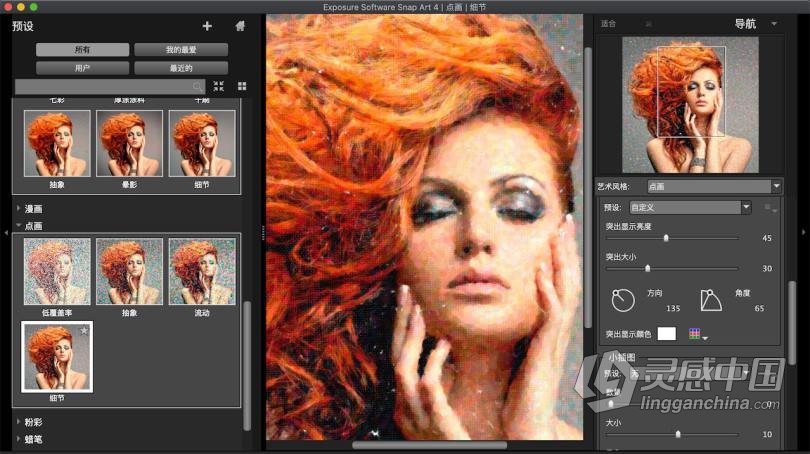Select the 抽象 preset in top row

(57, 144)
